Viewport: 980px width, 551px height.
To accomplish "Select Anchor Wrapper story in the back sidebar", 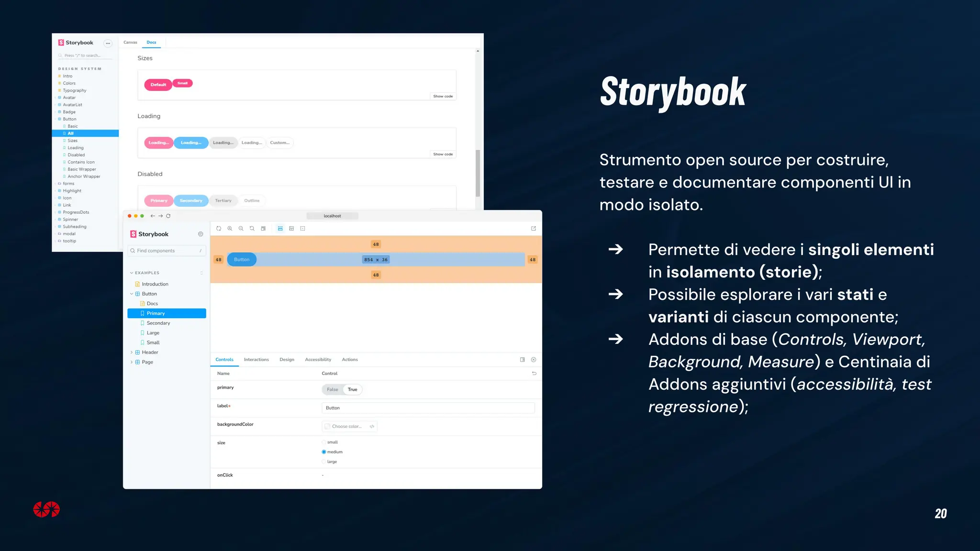I will click(x=84, y=176).
